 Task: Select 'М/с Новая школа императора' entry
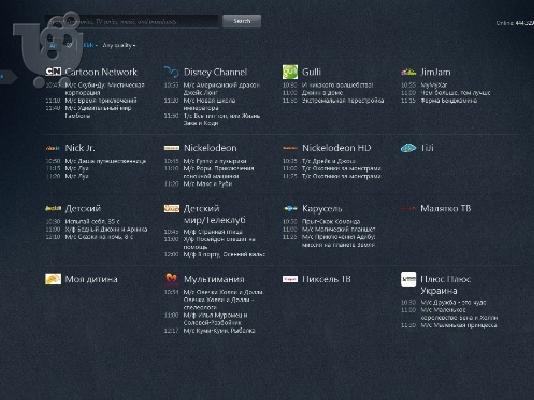tap(209, 104)
